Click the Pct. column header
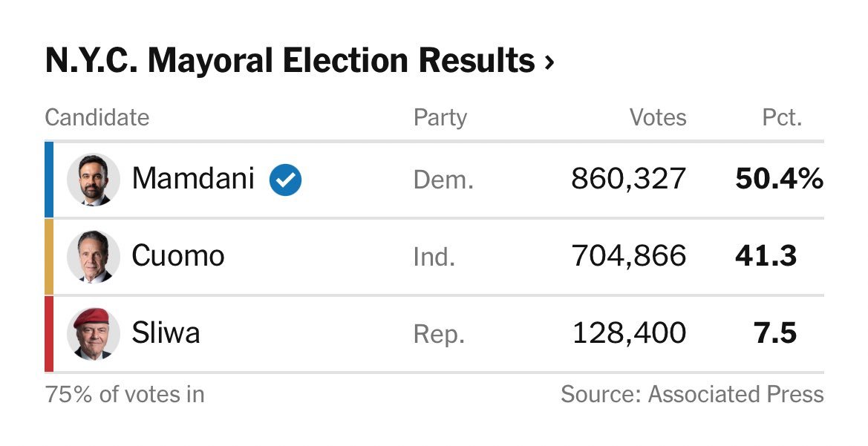 (x=783, y=117)
